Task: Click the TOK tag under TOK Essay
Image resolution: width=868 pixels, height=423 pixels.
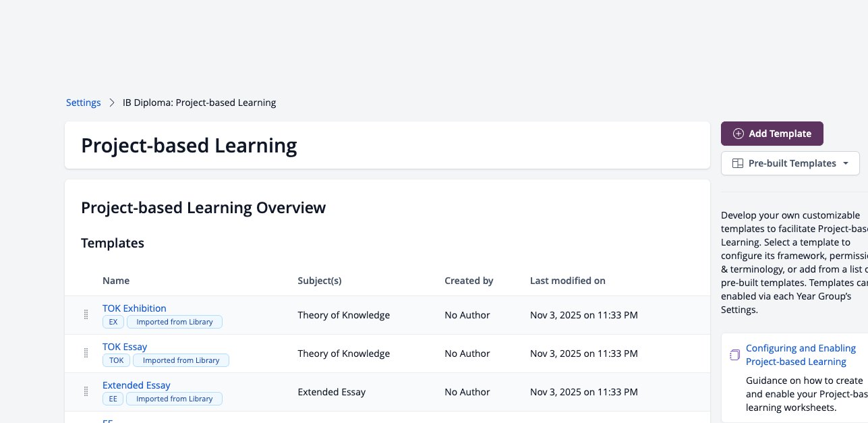Action: [117, 360]
